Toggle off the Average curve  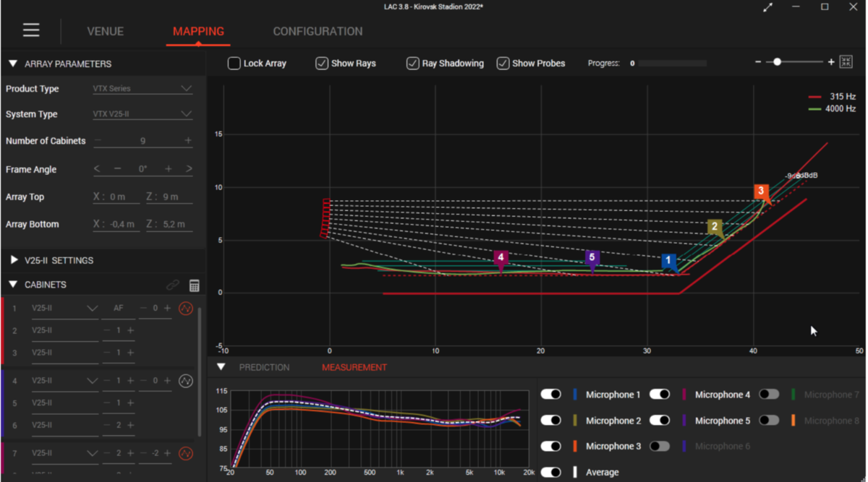tap(551, 472)
